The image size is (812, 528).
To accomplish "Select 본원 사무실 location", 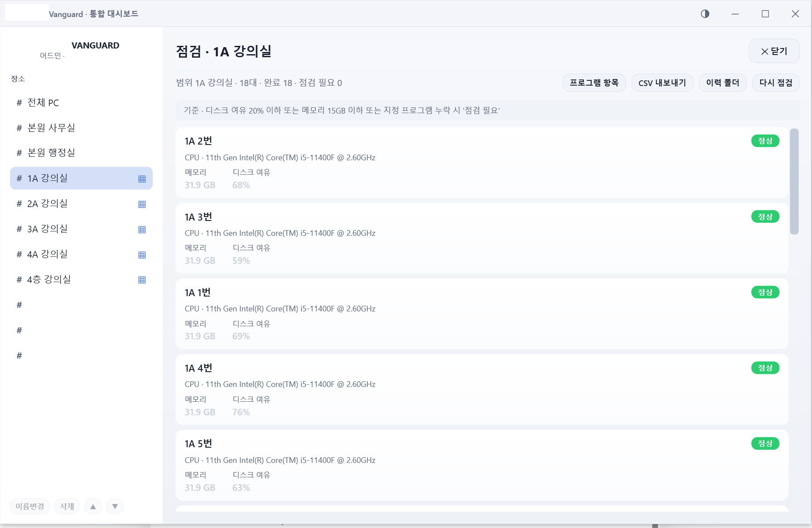I will click(x=81, y=128).
